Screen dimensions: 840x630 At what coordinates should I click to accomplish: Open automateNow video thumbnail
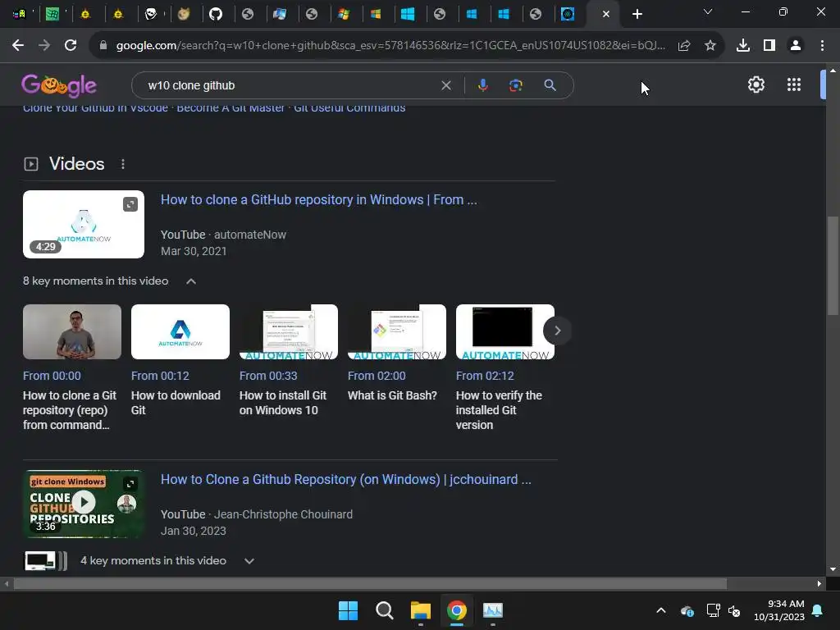(84, 225)
